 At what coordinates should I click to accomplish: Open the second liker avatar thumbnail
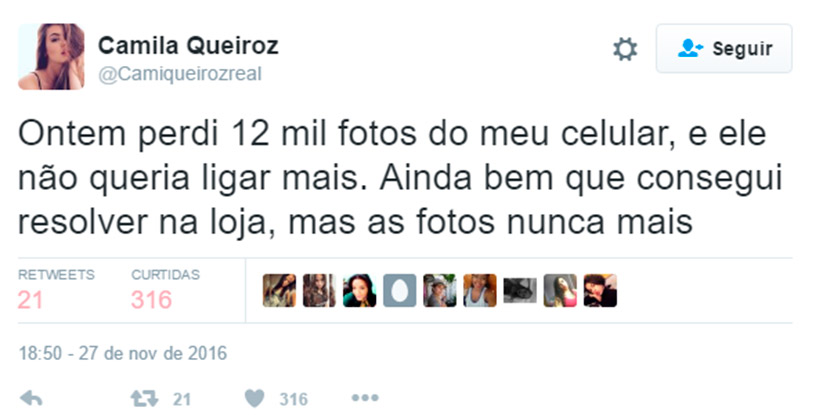click(x=319, y=291)
